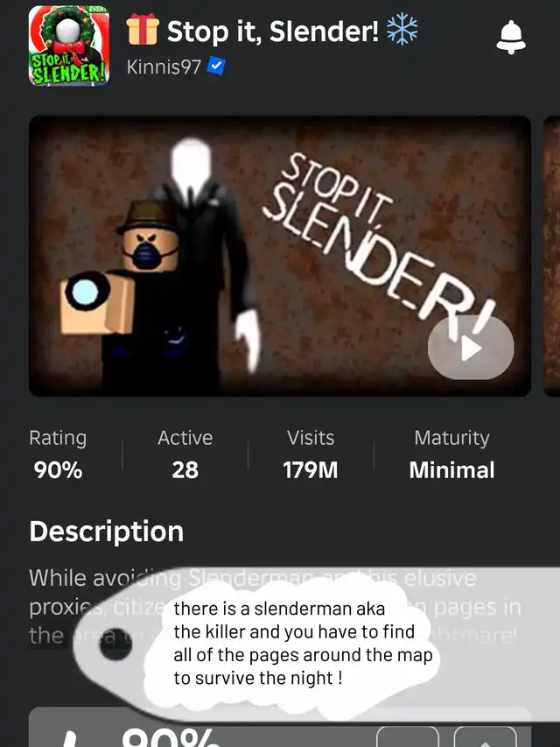The width and height of the screenshot is (560, 747).
Task: Tap the blue verified badge next to Kinnis97
Action: click(x=216, y=67)
